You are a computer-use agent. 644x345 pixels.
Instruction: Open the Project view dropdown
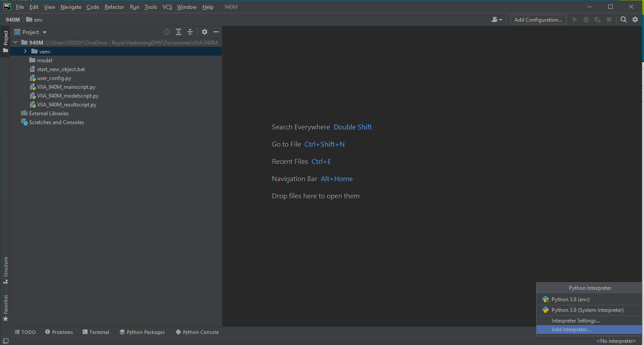[x=30, y=32]
